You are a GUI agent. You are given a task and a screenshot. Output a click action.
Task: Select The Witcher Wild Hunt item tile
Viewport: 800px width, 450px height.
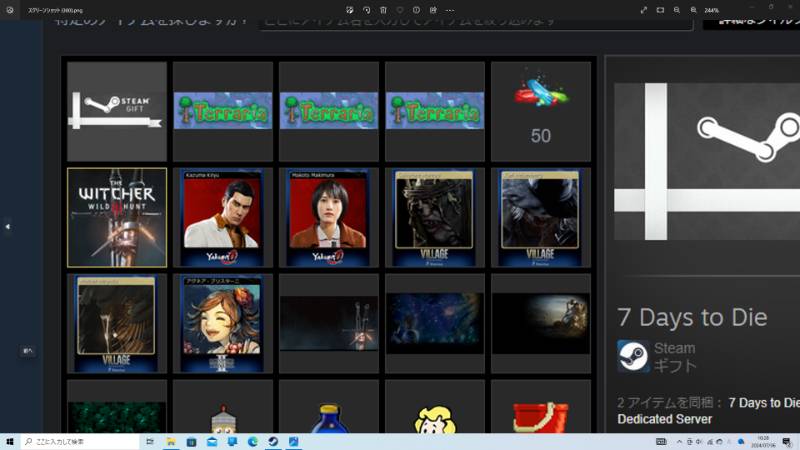pos(117,217)
